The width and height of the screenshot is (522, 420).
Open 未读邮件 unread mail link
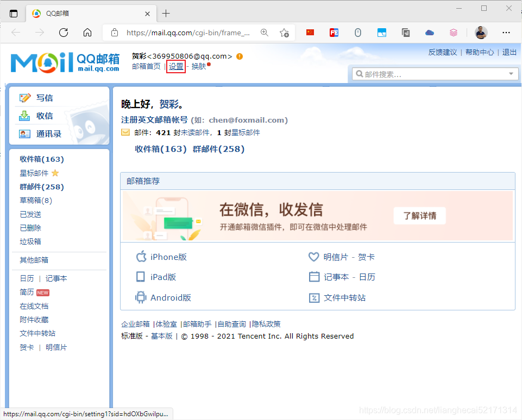195,133
